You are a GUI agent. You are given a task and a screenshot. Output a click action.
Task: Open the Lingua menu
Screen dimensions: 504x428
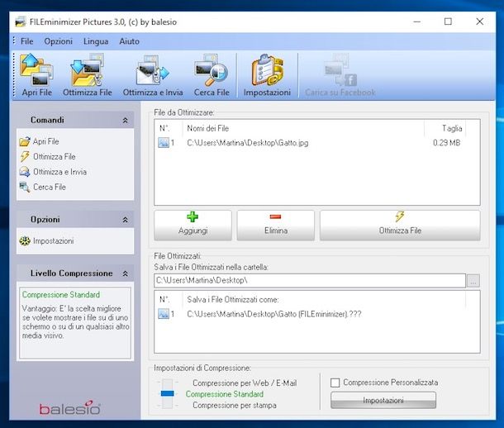(96, 40)
